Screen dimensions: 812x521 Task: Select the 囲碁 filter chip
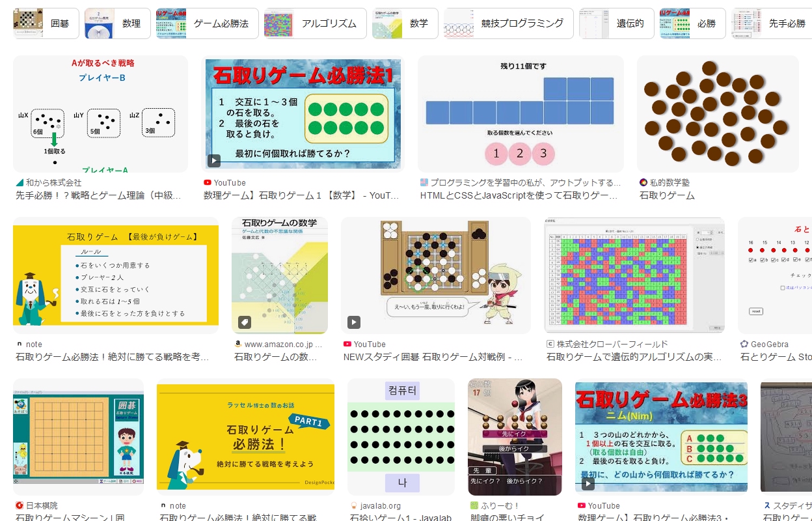[46, 23]
